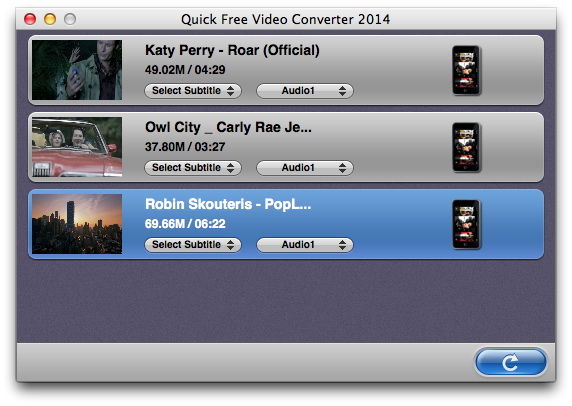Select the Robin Skouteris - PopL... title
Viewport: 572px width, 406px height.
click(228, 204)
